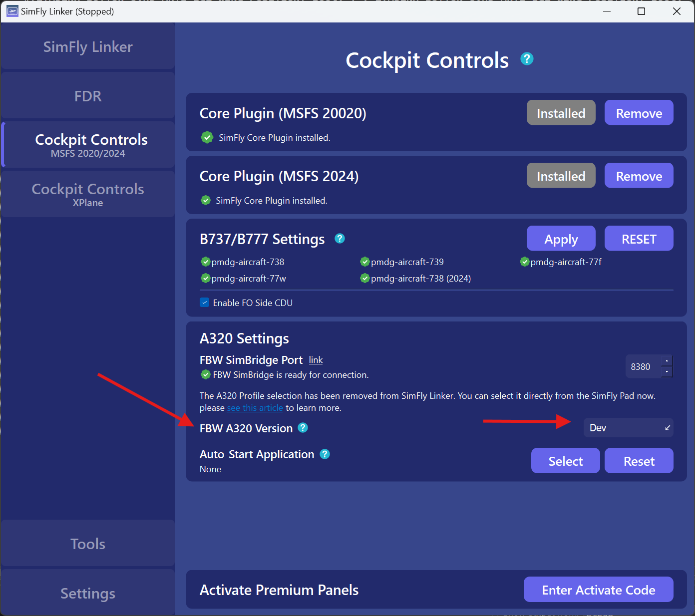The image size is (695, 616).
Task: Toggle the Enable FO Side CDU checkbox
Action: (x=205, y=303)
